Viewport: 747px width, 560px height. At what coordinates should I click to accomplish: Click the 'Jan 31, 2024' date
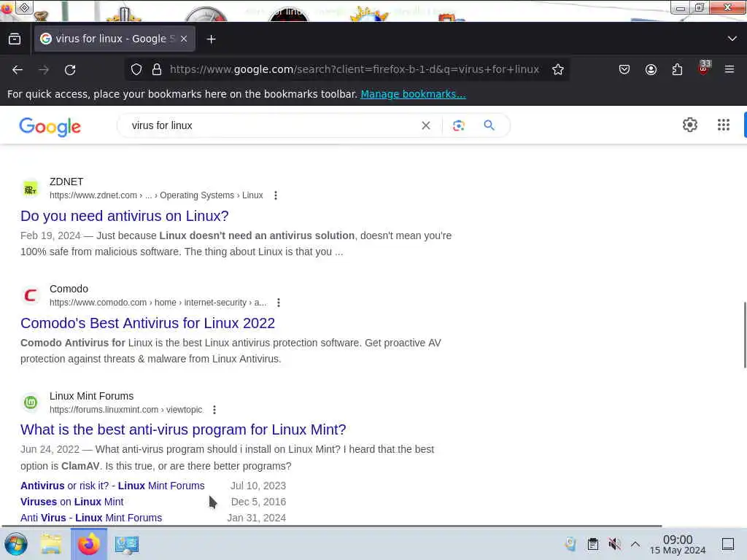[256, 518]
